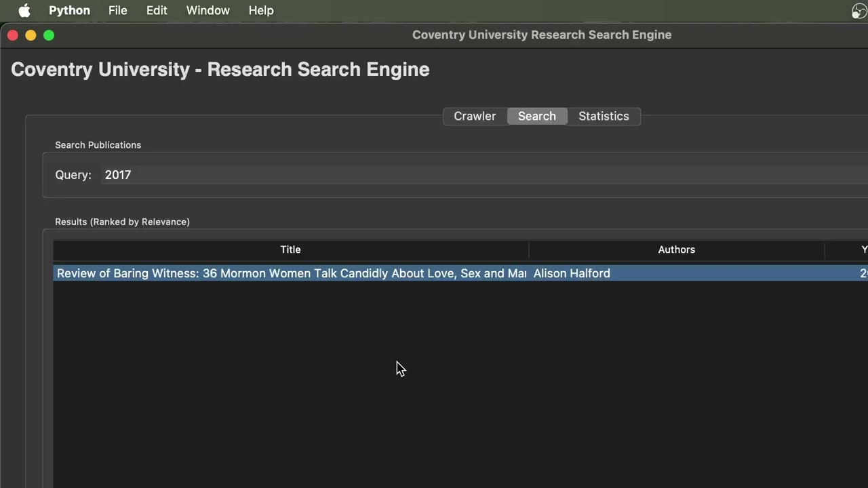868x488 pixels.
Task: Minimize the window using the yellow button
Action: coord(31,35)
